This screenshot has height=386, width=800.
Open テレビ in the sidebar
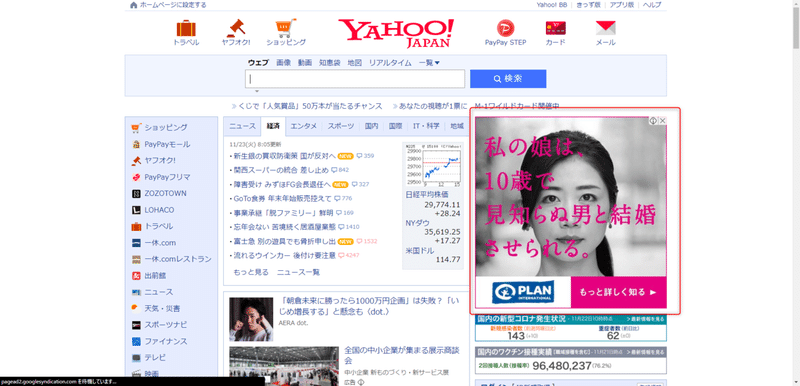(155, 357)
